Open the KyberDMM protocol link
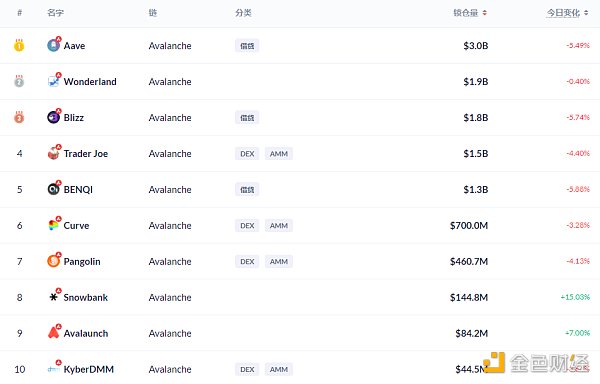 click(x=88, y=369)
